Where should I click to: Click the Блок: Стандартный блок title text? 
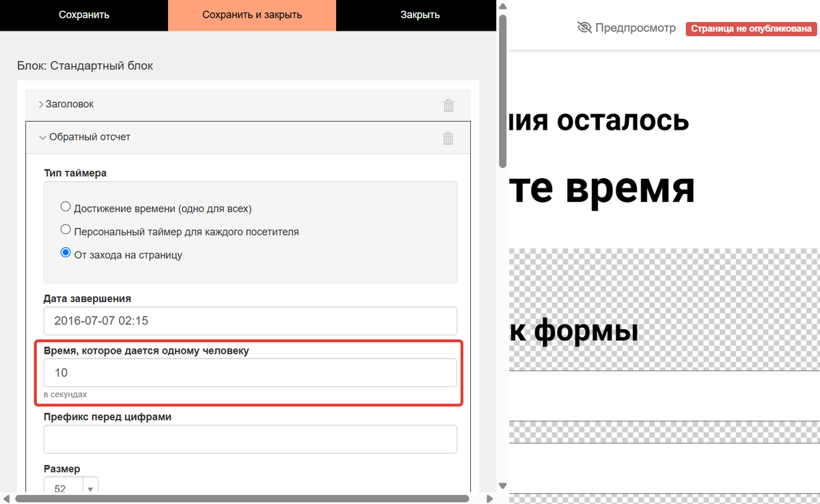point(85,66)
